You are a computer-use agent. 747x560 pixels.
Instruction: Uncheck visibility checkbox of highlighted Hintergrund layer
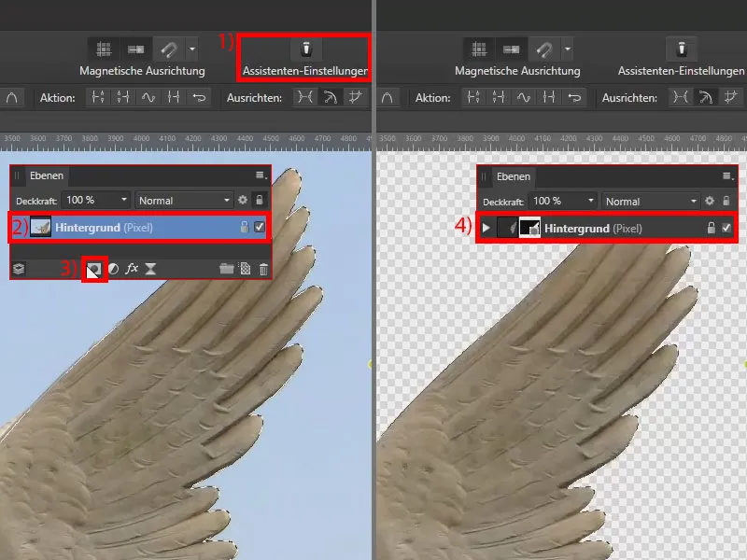(x=260, y=227)
